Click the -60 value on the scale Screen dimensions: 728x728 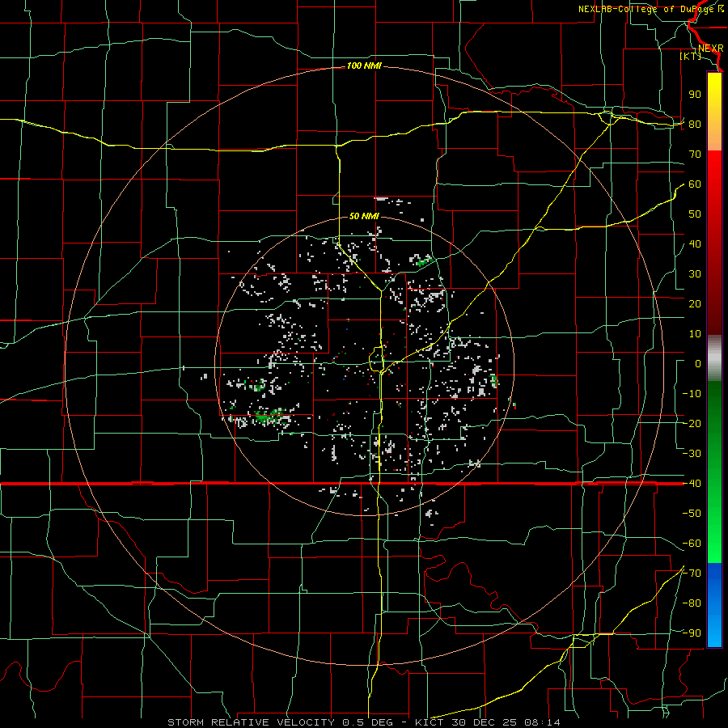692,544
